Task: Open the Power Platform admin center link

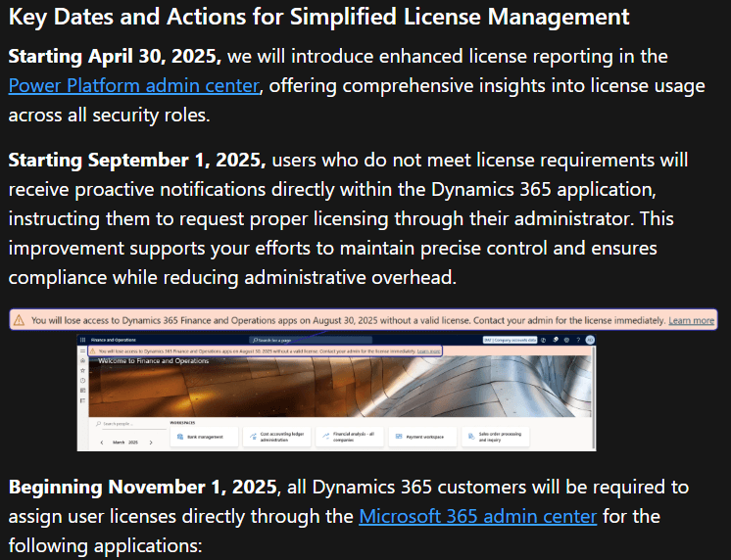Action: [x=133, y=86]
